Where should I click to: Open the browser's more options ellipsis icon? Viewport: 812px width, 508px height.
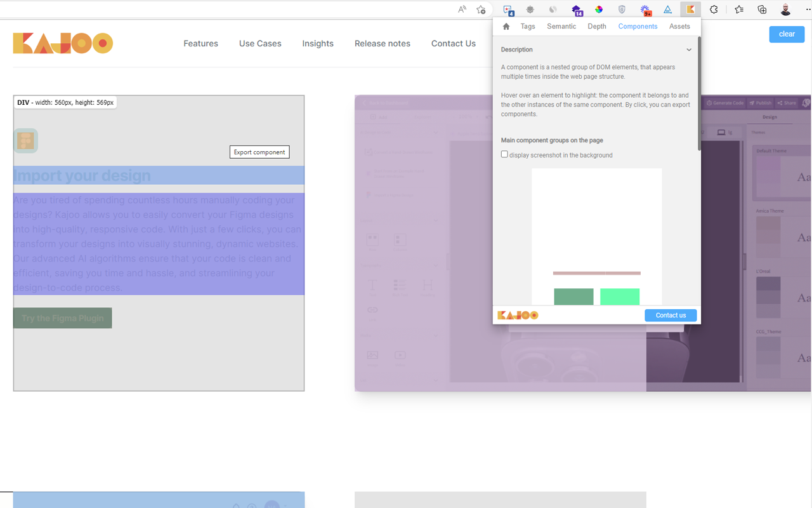(807, 10)
